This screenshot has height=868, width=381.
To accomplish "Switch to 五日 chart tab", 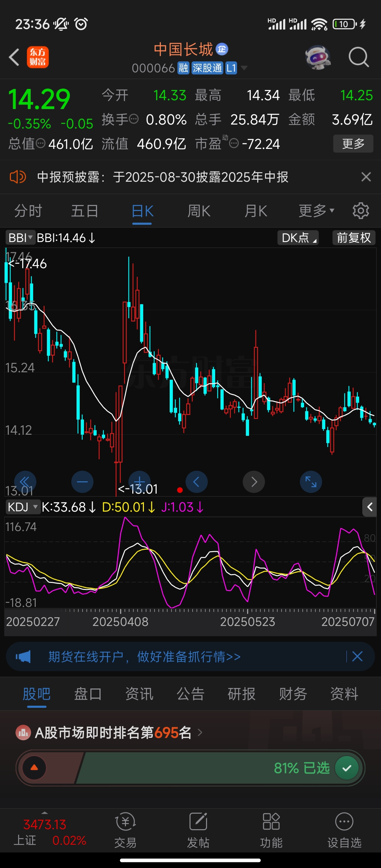I will (85, 211).
